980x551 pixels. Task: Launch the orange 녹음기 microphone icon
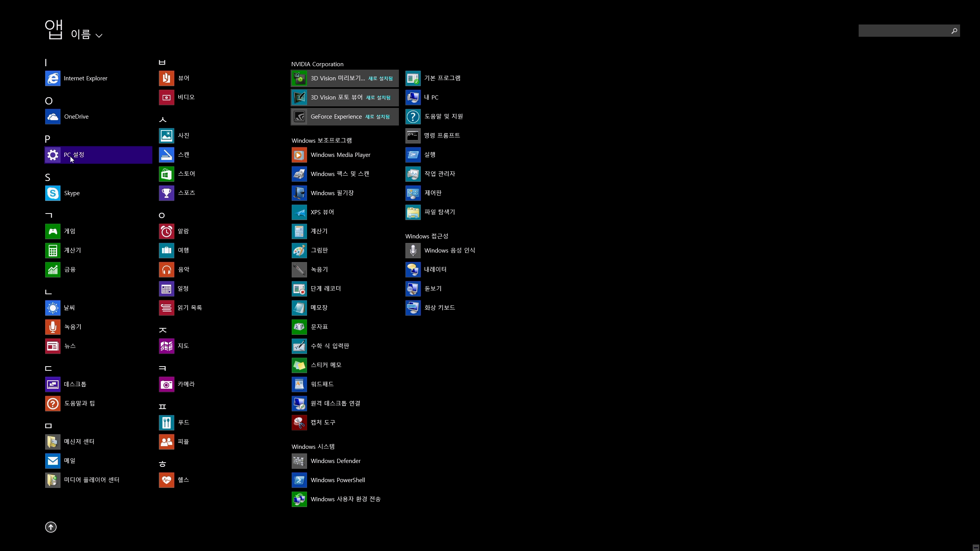(x=53, y=327)
